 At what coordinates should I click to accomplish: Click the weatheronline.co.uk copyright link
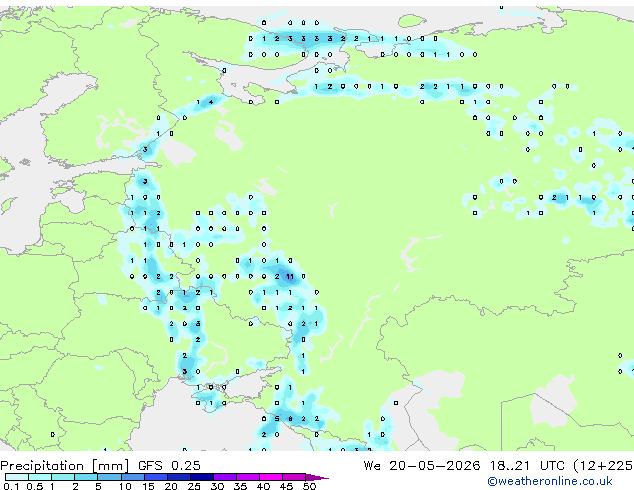pyautogui.click(x=550, y=481)
